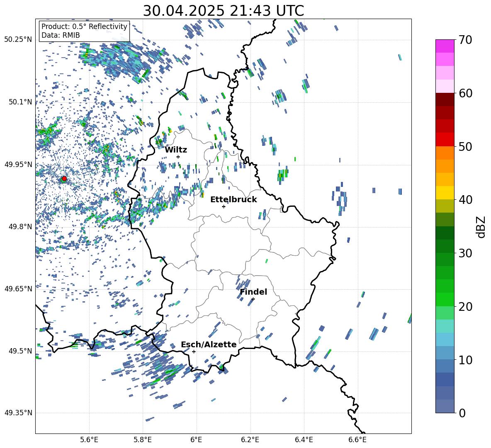Click the 6.2°E longitude label
This screenshot has height=448, width=491.
pyautogui.click(x=250, y=440)
